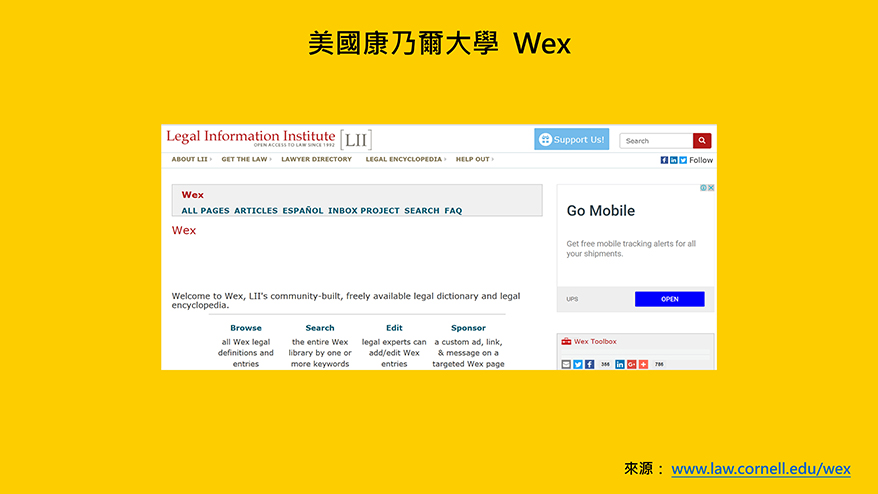Open the Facebook follow icon in header
Screen dimensions: 878x494
click(664, 160)
